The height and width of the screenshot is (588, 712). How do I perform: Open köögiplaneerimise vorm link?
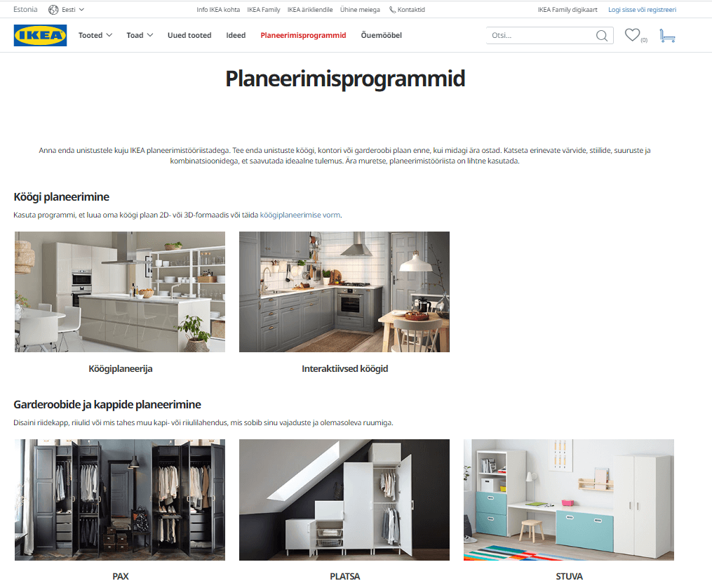point(300,215)
